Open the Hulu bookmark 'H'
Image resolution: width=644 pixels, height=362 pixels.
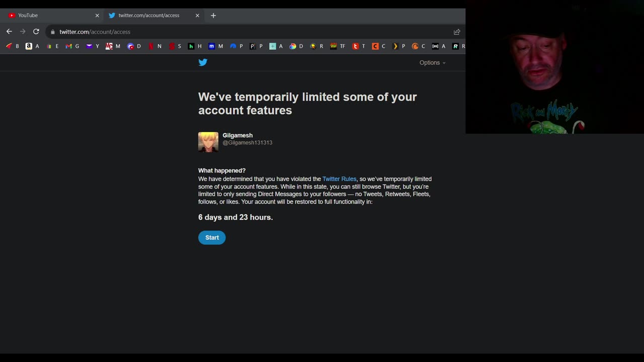pyautogui.click(x=195, y=46)
